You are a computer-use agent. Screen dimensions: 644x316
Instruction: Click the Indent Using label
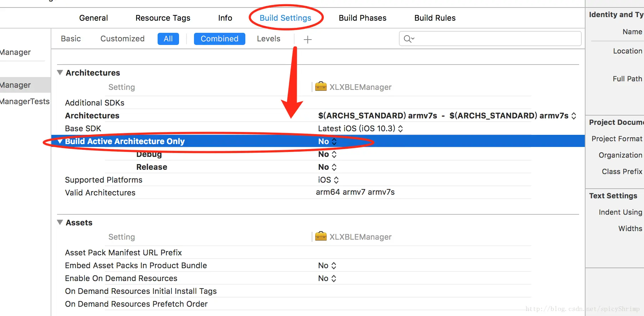pos(620,212)
